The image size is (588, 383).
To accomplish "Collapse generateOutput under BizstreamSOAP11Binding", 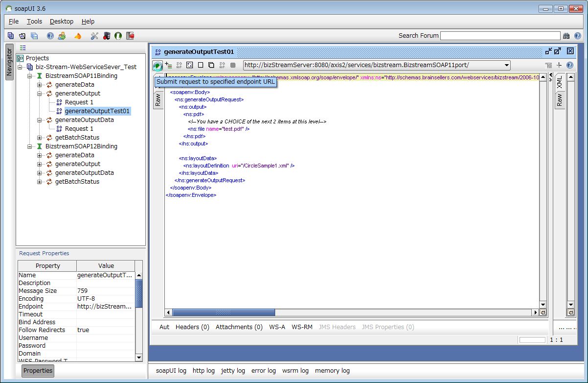I will 40,93.
